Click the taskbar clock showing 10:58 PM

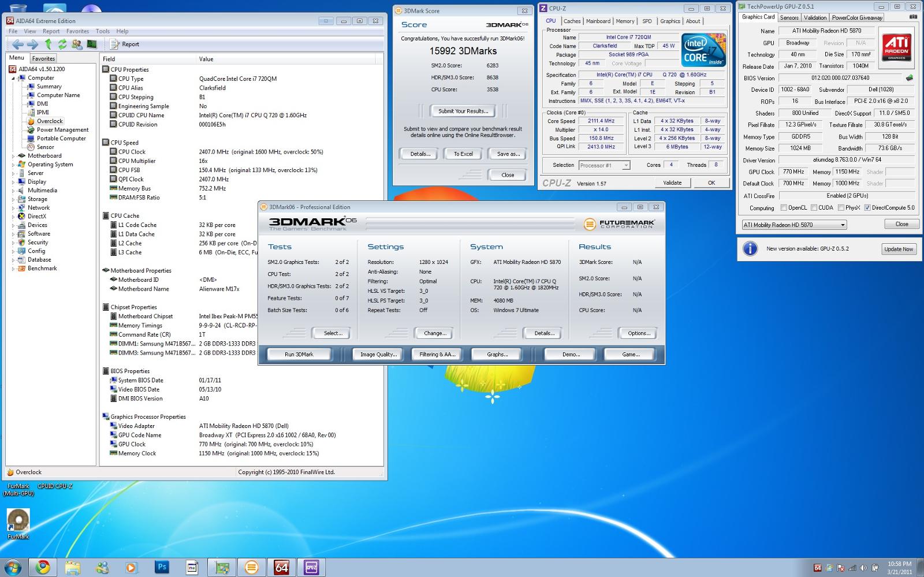[x=899, y=568]
